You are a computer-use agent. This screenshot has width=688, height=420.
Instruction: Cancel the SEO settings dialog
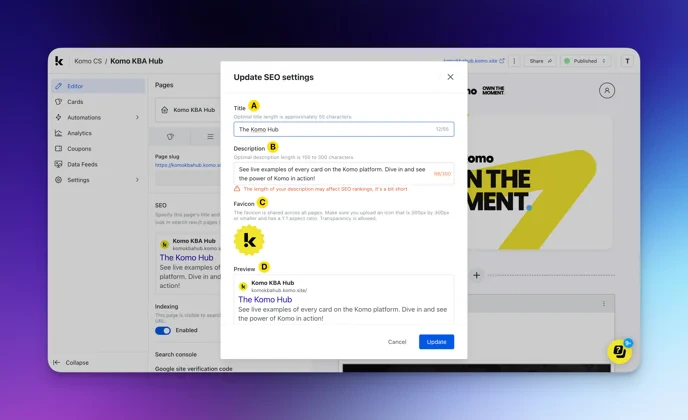[397, 342]
